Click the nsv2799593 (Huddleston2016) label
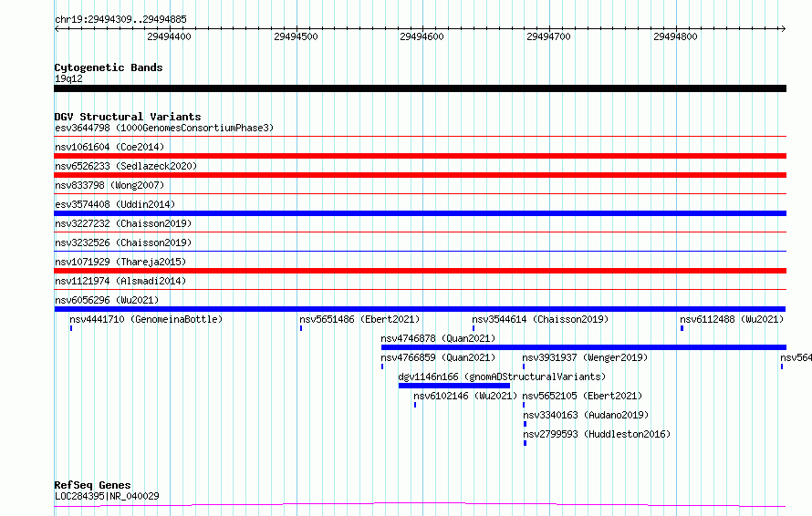This screenshot has height=516, width=812. tap(597, 434)
